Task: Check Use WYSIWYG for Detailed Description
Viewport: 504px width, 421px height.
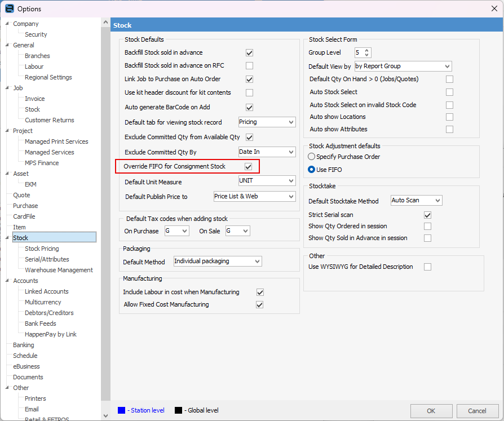Action: pos(427,267)
